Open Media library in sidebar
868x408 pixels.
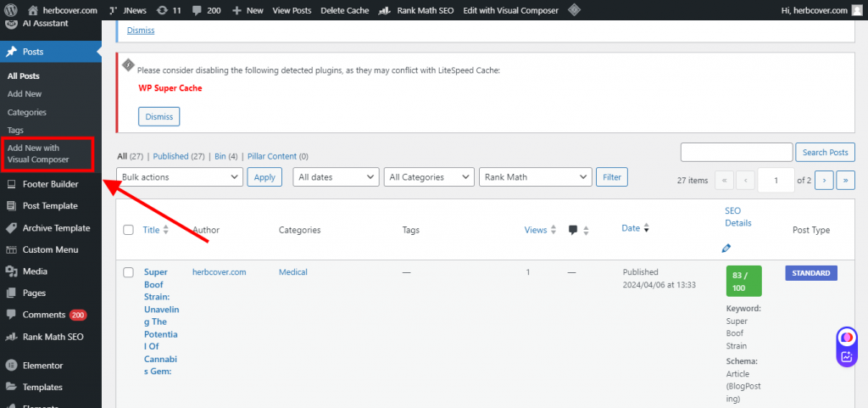coord(35,271)
